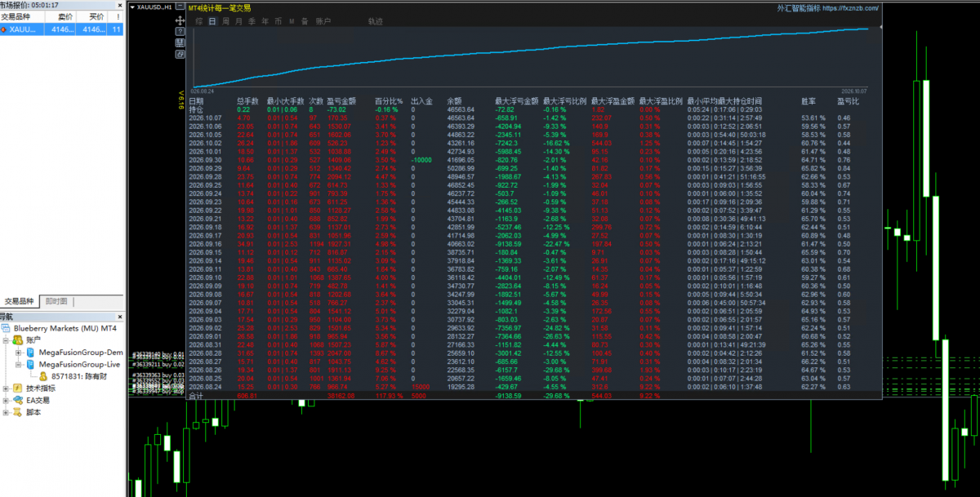Click the save panel icon below help
Screen dimensions: 980x497
point(180,42)
